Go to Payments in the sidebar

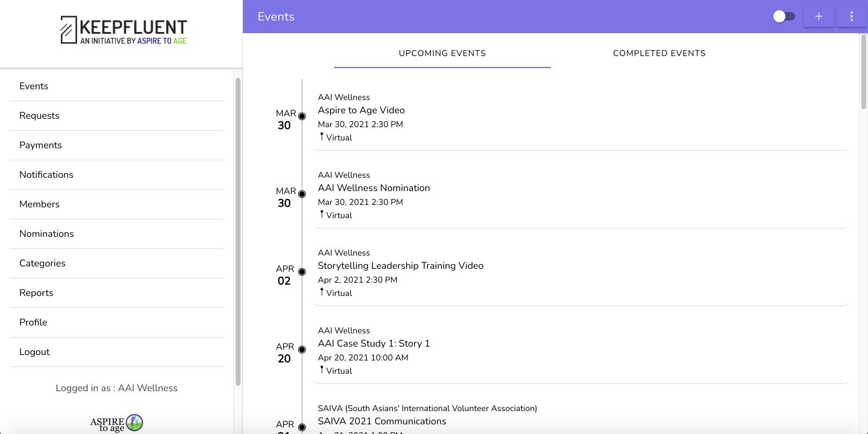pos(116,145)
